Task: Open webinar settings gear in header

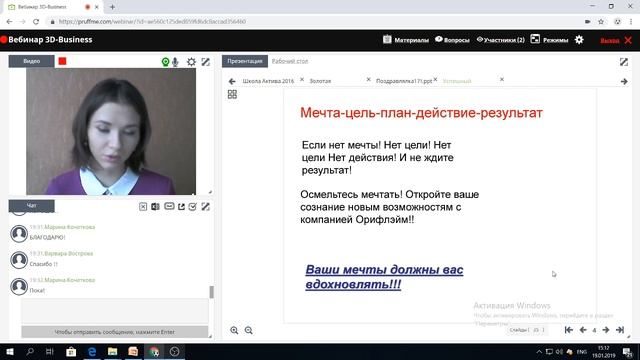Action: coord(579,40)
